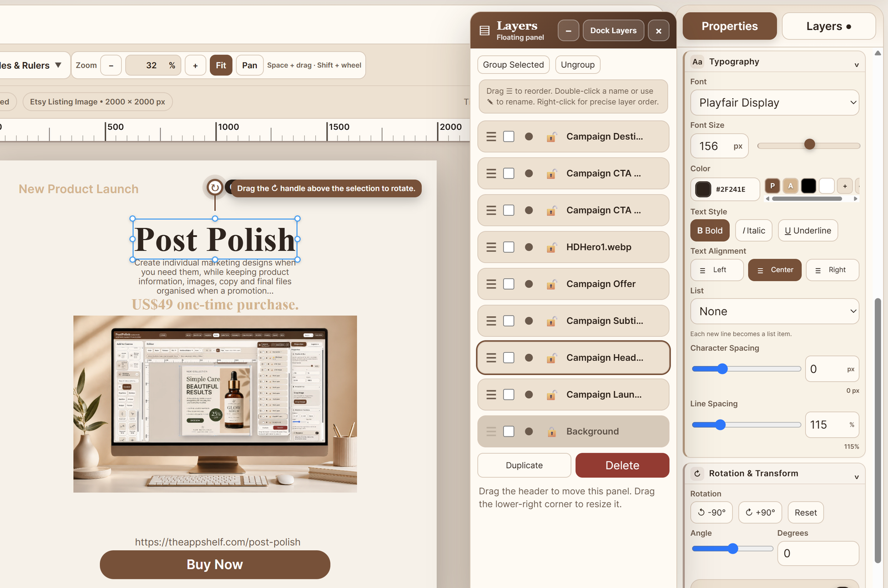The width and height of the screenshot is (888, 588).
Task: Click the lock icon on HDHero1.webp layer
Action: pos(551,247)
